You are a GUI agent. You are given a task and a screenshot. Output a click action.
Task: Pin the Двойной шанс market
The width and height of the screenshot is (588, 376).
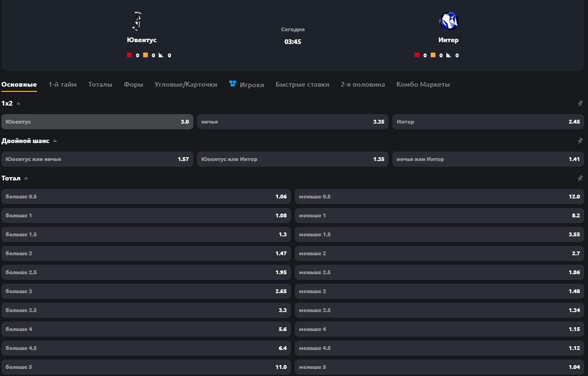coord(580,141)
